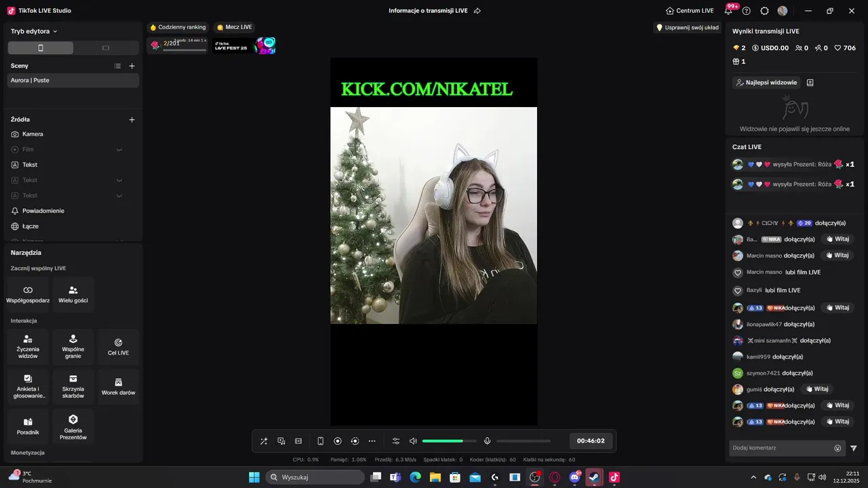Screen dimensions: 868x488
Task: Open the viewer list icon beside Najlepsi widzowie
Action: tap(810, 83)
